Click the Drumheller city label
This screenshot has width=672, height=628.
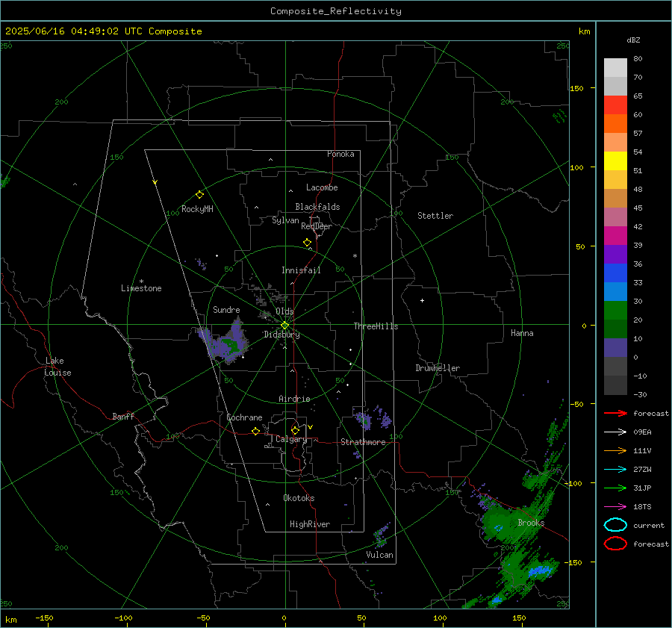click(x=438, y=368)
